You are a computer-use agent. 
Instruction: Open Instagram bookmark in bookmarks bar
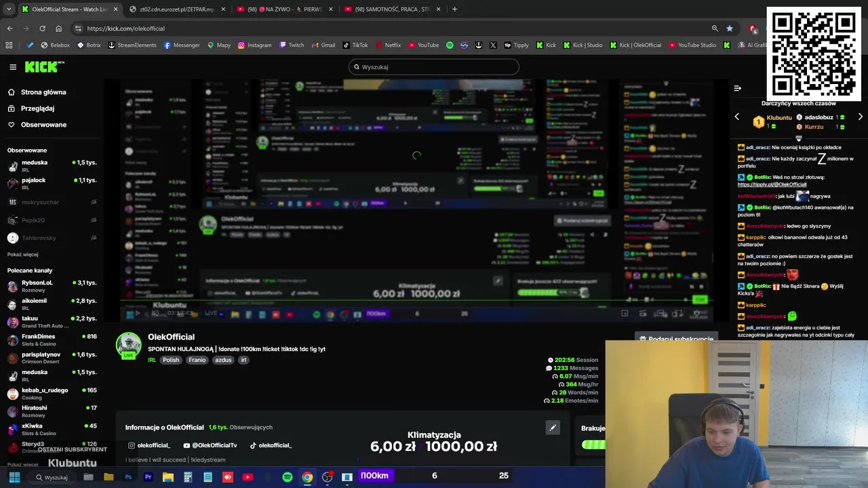click(x=254, y=45)
